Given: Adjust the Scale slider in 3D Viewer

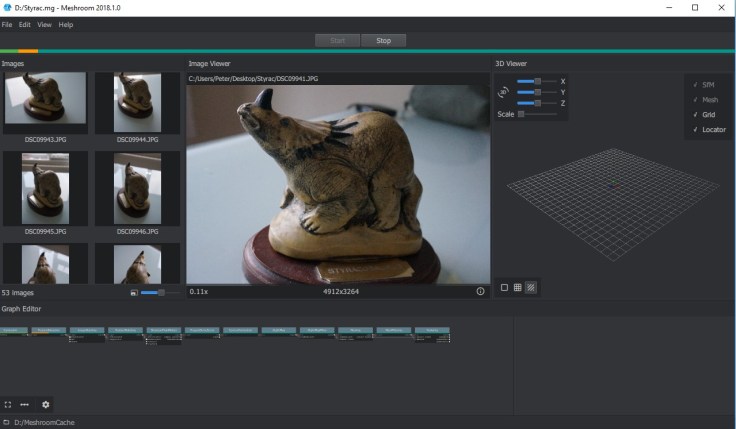Looking at the screenshot, I should click(x=523, y=114).
